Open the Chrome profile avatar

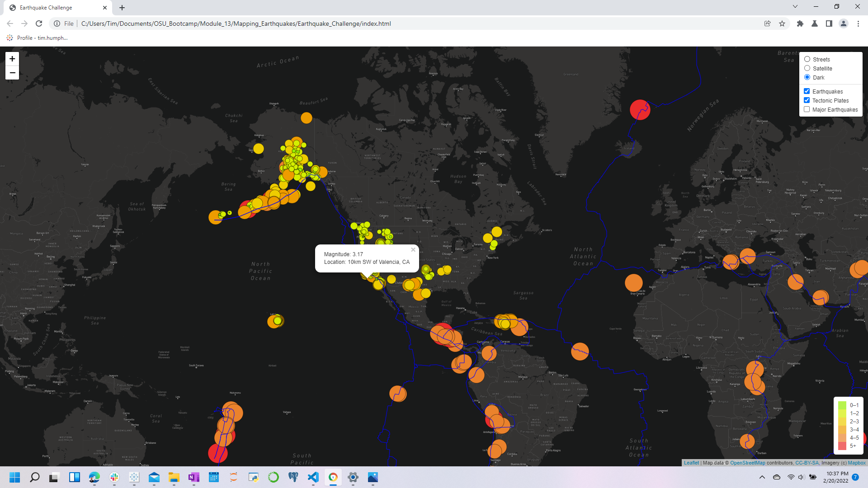[x=844, y=23]
